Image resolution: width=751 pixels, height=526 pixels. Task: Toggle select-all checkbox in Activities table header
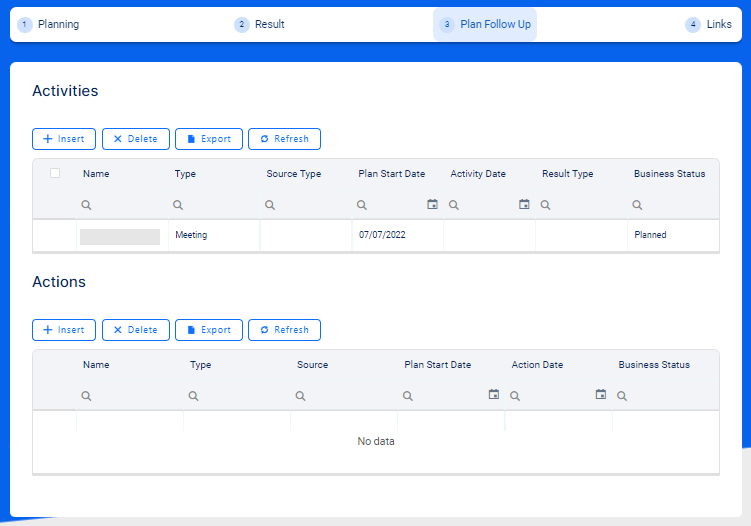point(55,173)
